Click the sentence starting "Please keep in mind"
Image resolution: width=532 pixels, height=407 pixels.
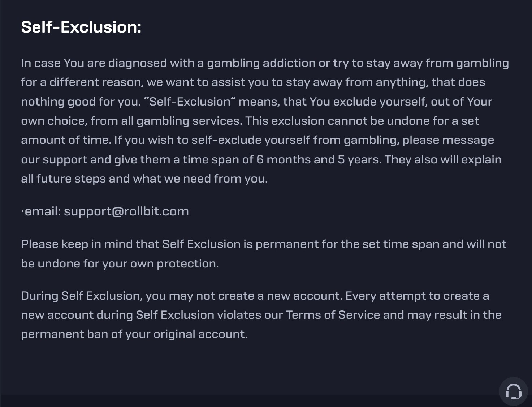click(264, 254)
